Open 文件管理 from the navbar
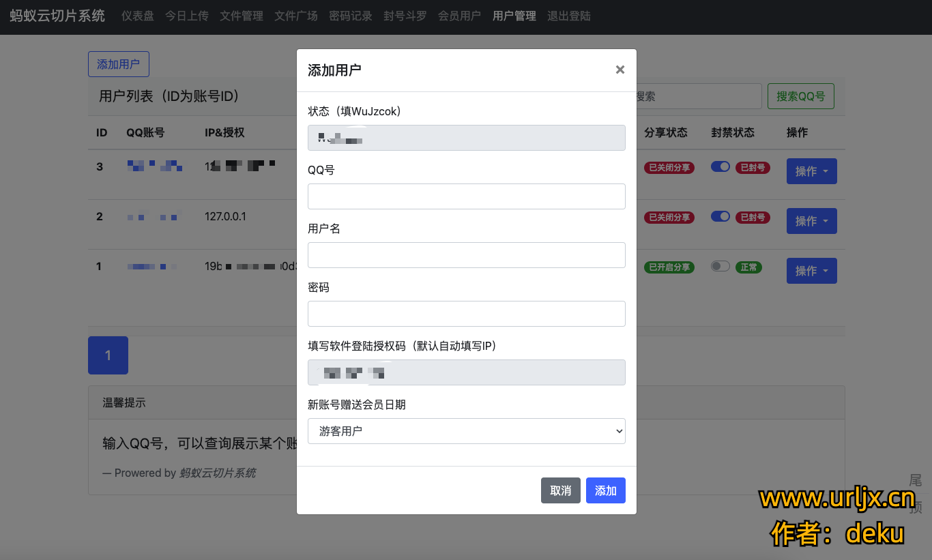 point(242,16)
